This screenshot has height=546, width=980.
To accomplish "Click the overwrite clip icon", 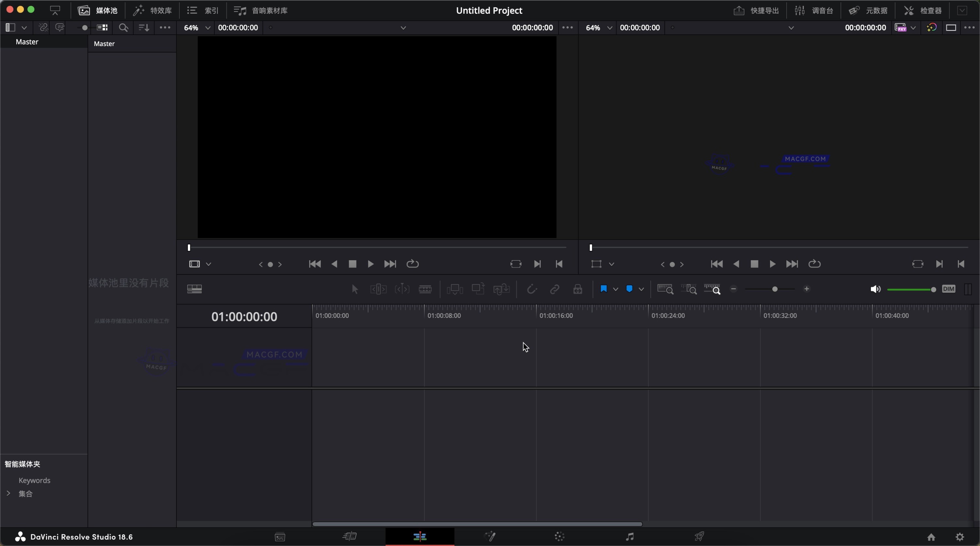I will (478, 289).
